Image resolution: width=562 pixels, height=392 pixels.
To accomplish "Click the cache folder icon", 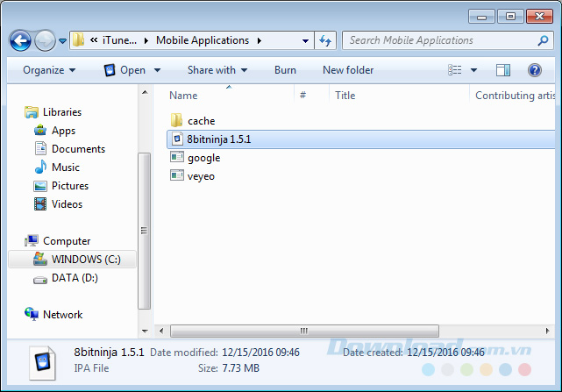I will coord(176,120).
